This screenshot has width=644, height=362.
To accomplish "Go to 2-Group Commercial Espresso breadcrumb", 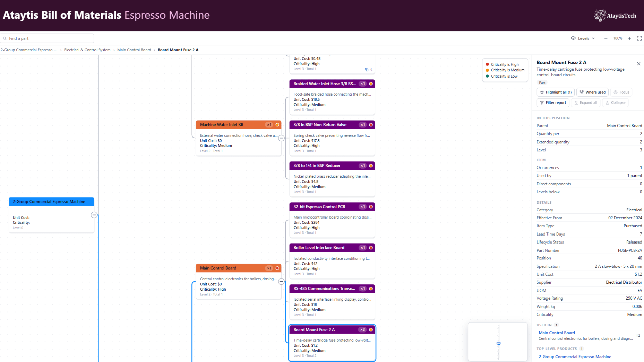I will click(28, 50).
